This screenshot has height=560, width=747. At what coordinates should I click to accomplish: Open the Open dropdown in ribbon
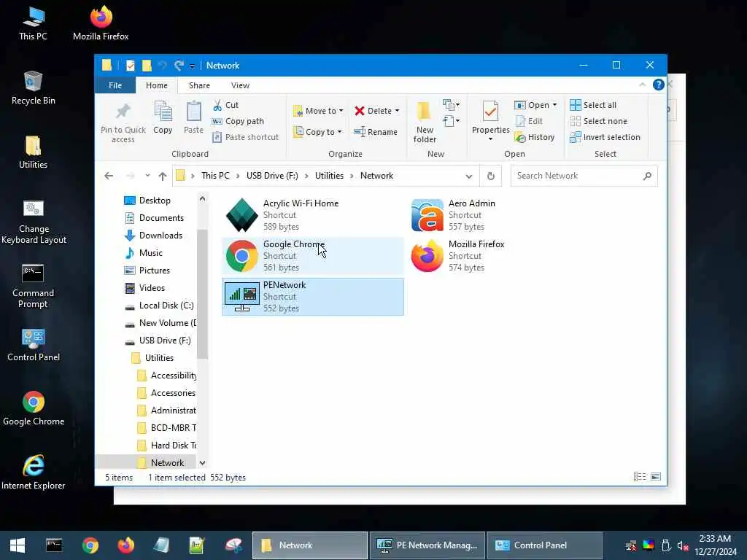tap(535, 105)
